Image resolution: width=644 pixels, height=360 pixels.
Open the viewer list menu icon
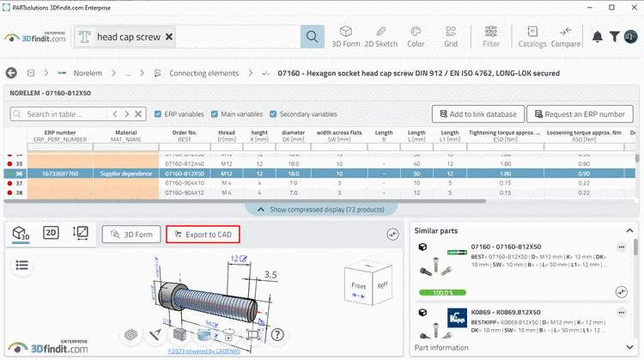[21, 265]
